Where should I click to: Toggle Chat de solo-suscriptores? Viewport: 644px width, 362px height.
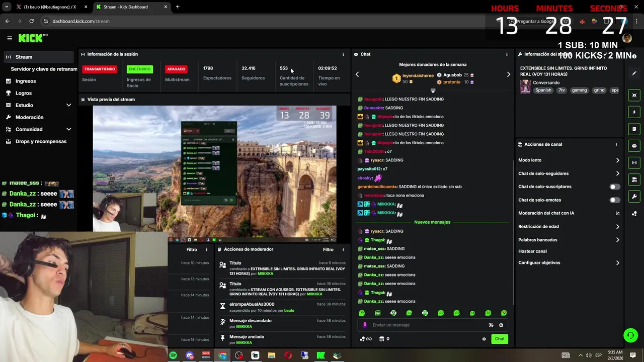615,187
